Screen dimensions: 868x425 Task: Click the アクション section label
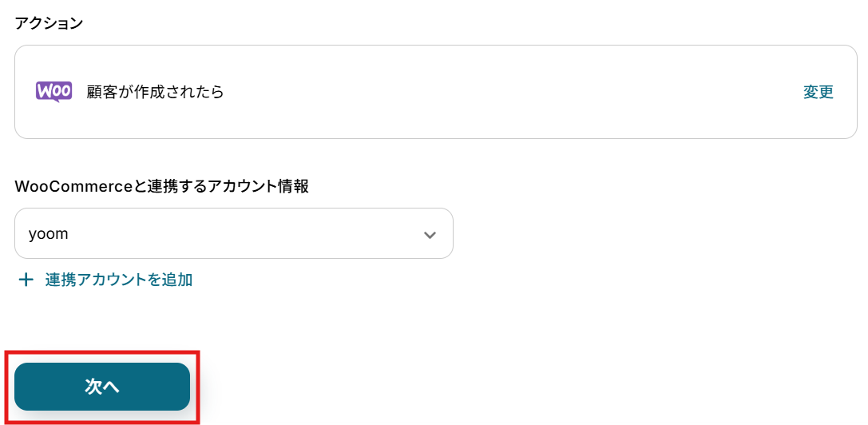(49, 23)
